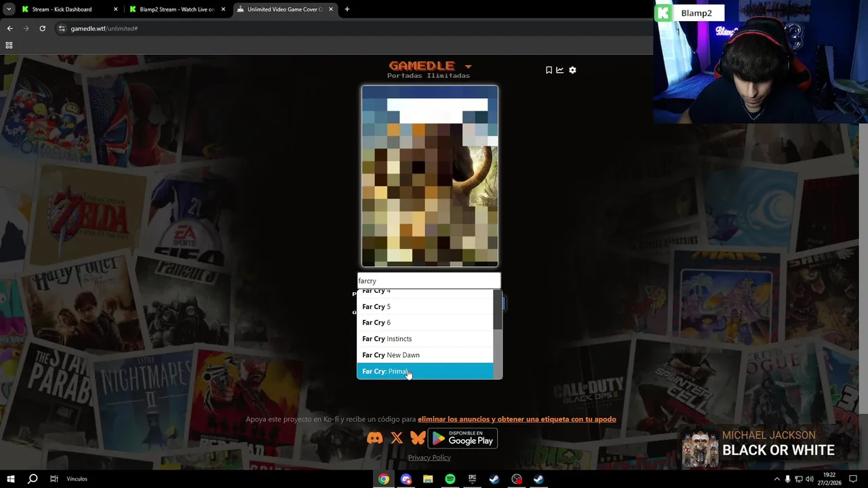Open Epic Games Launcher from taskbar
868x488 pixels.
[473, 479]
